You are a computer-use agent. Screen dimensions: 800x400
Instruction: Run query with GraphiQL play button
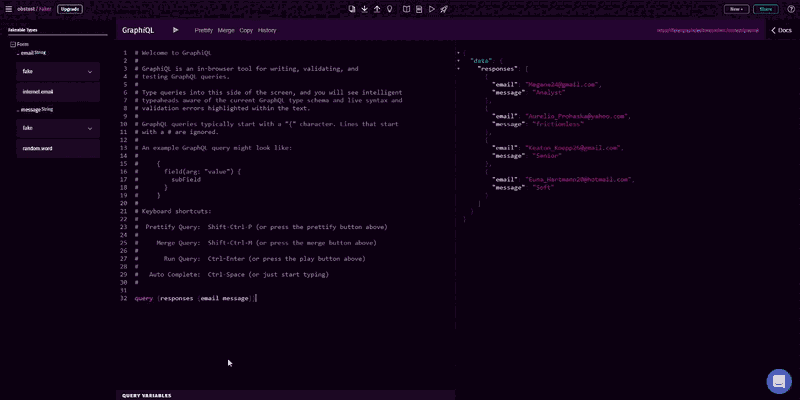click(x=176, y=30)
